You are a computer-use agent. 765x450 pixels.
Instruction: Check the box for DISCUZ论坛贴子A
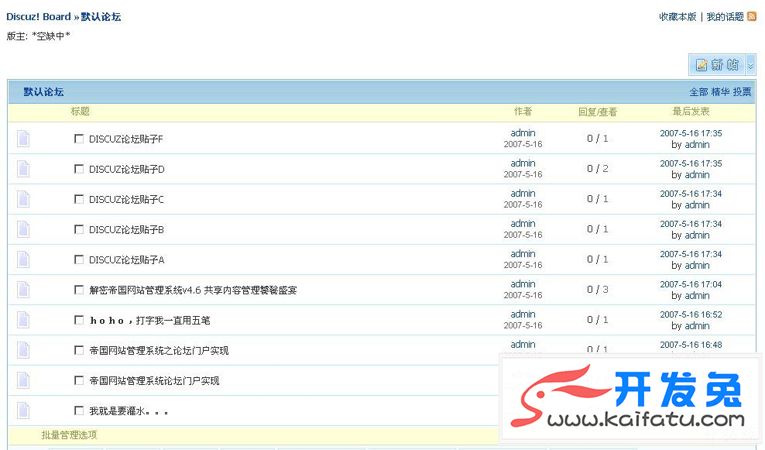pyautogui.click(x=79, y=260)
